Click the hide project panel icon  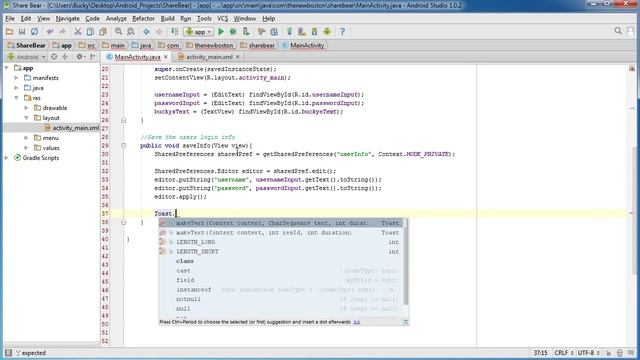[93, 57]
